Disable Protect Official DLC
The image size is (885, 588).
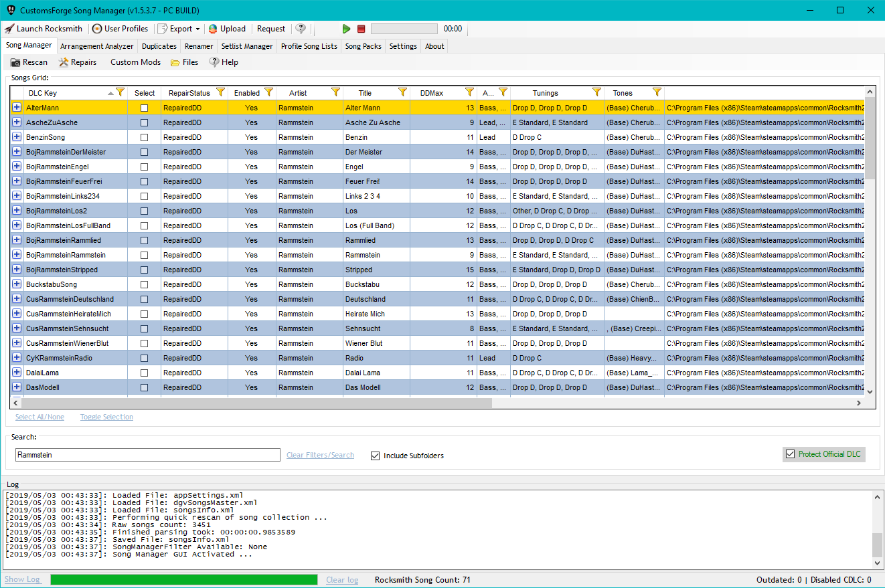coord(791,454)
